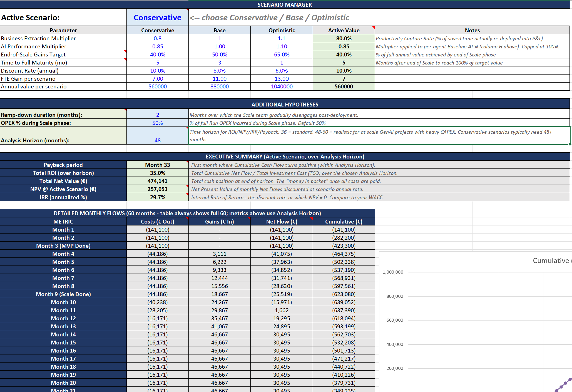Viewport: 572px width, 392px height.
Task: Select the Month 3 (MVP Done) row label
Action: (63, 246)
